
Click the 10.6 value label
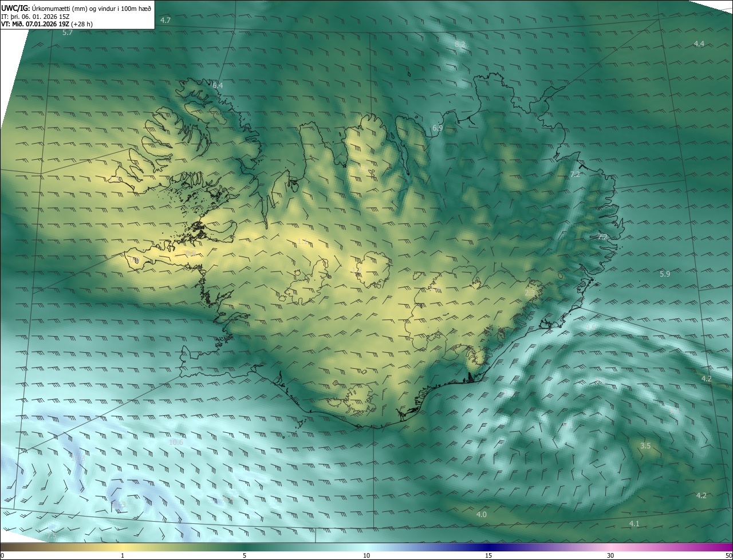(x=176, y=442)
